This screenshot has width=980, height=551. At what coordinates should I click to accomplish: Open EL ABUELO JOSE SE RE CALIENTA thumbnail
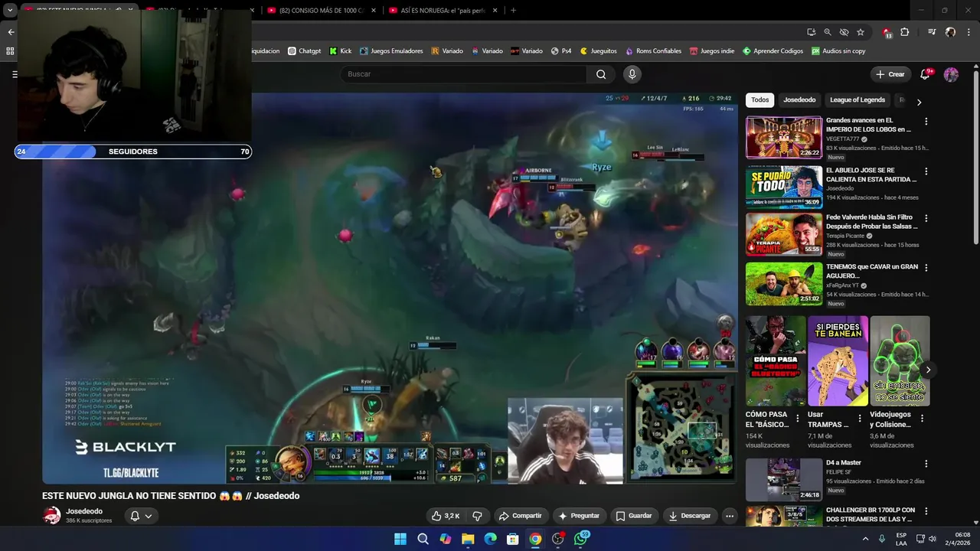(x=784, y=187)
